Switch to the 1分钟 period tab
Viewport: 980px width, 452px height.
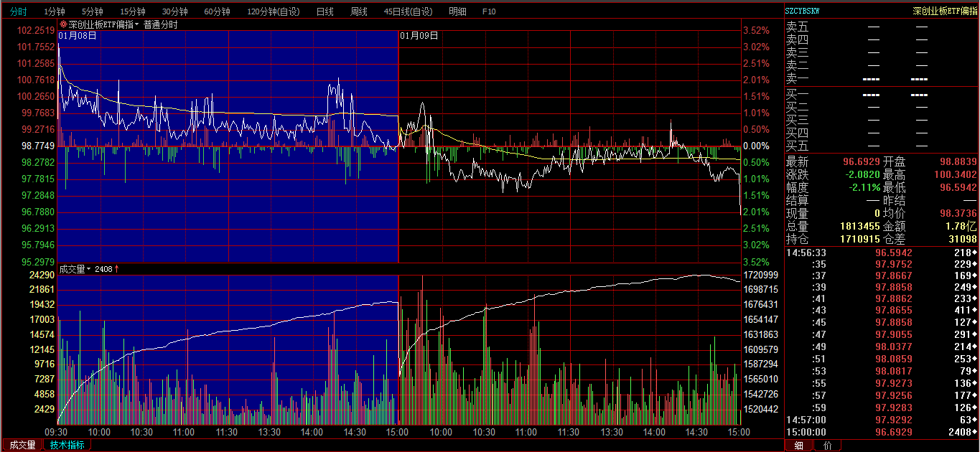tap(55, 11)
